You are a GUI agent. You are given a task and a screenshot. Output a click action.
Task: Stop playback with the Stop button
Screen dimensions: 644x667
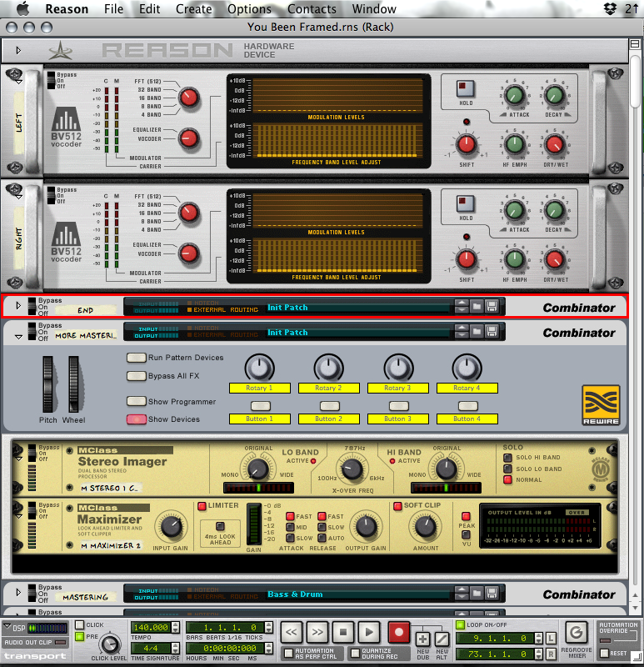coord(343,632)
